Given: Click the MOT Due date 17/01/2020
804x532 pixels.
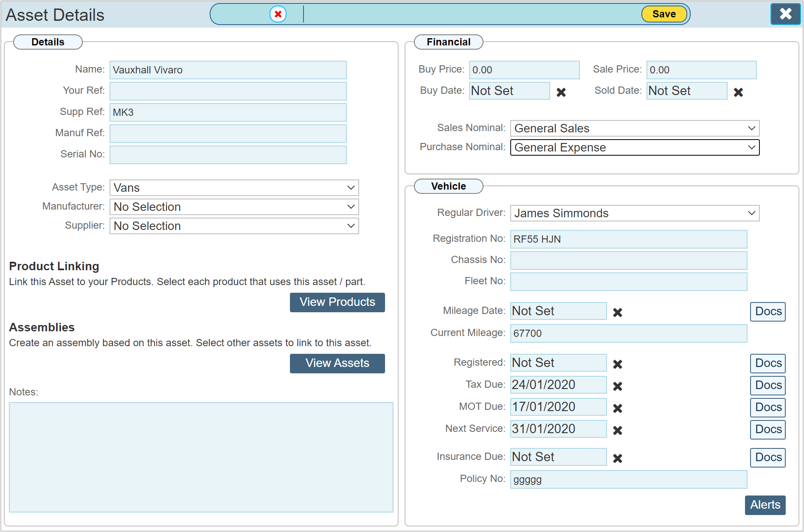Looking at the screenshot, I should [x=558, y=407].
